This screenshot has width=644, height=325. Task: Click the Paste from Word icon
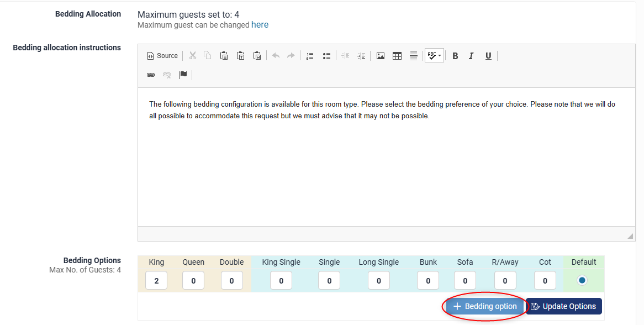tap(257, 56)
